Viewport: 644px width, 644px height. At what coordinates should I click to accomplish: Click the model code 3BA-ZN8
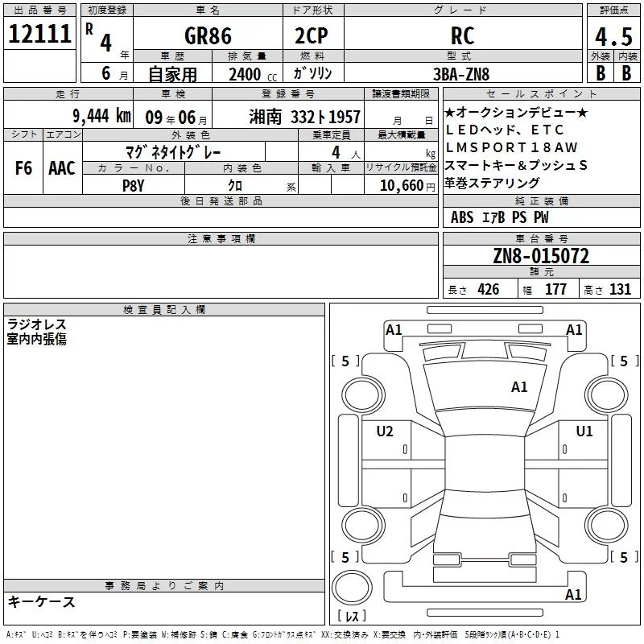[461, 74]
